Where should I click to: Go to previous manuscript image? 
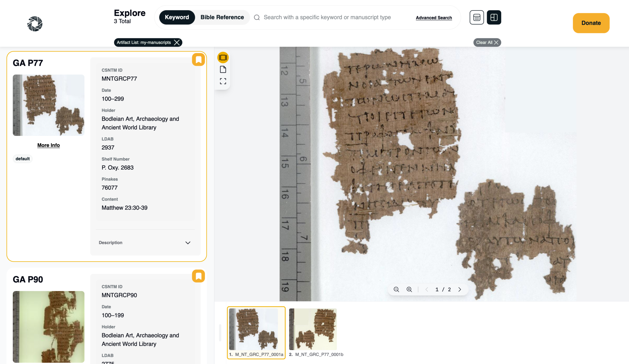pos(427,289)
